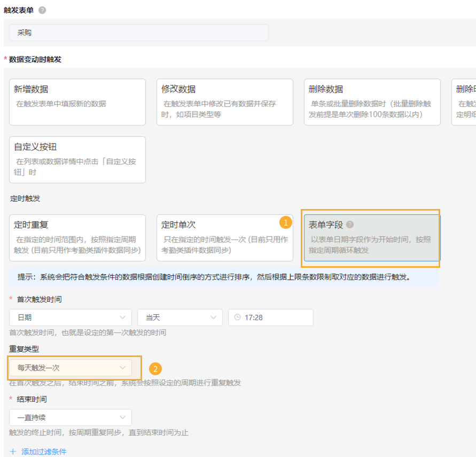Select the 定时单次 trigger card

225,238
